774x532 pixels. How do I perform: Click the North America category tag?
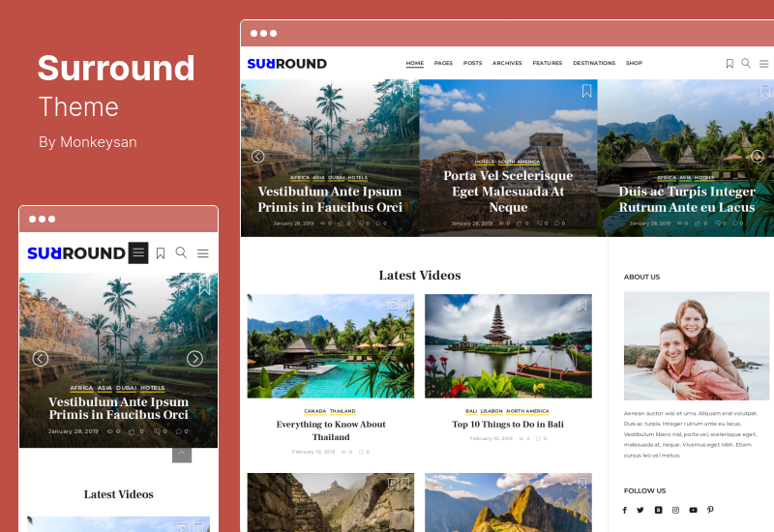[x=527, y=411]
